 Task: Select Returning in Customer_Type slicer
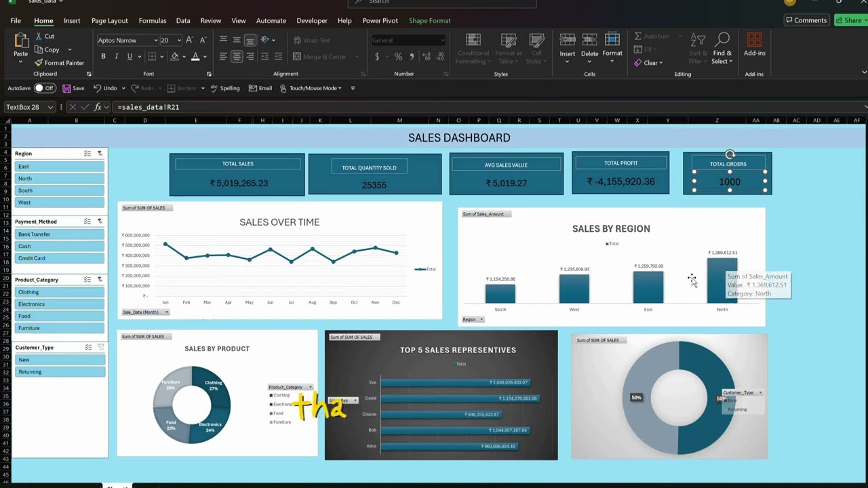click(60, 372)
